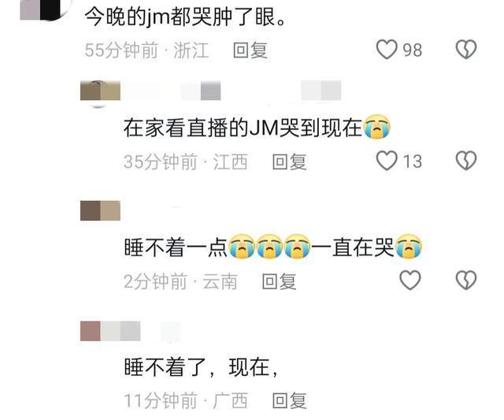The height and width of the screenshot is (420, 504).
Task: Reply to the 55-minute-old Zhejiang comment
Action: 250,50
